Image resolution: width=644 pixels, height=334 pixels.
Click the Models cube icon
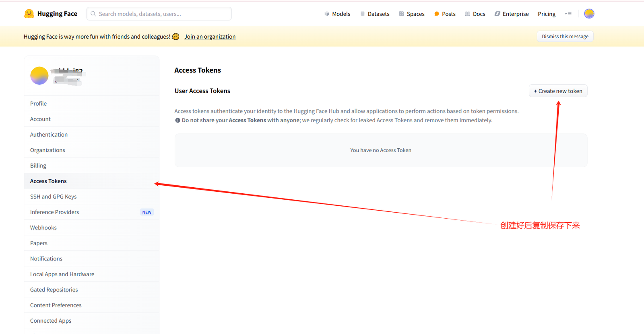pyautogui.click(x=327, y=14)
